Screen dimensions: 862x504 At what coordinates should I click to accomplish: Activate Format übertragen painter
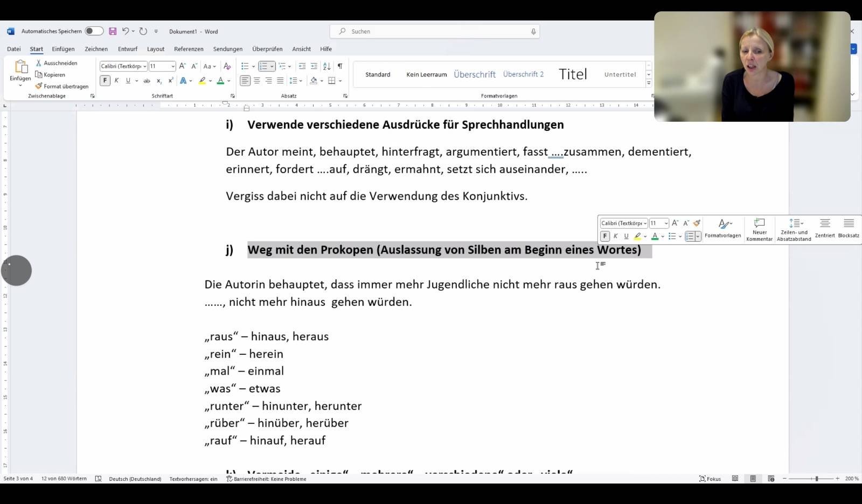coord(62,86)
